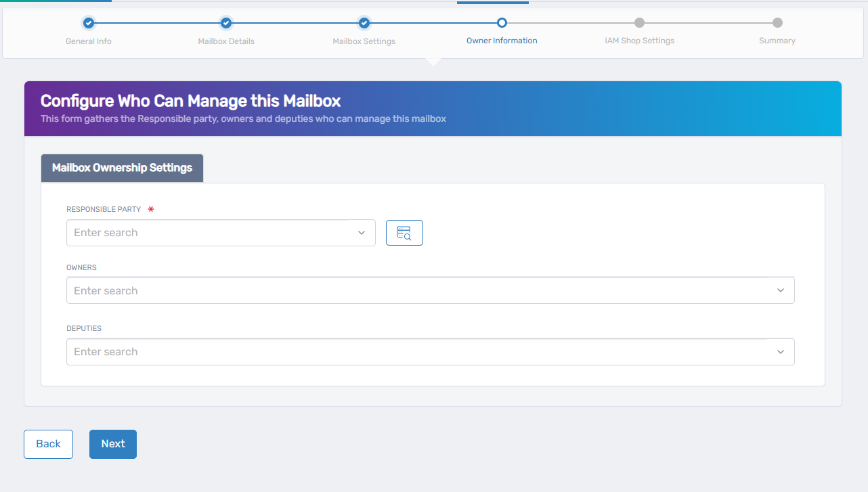This screenshot has height=492, width=868.
Task: Click the Summary gray step dot
Action: point(777,23)
